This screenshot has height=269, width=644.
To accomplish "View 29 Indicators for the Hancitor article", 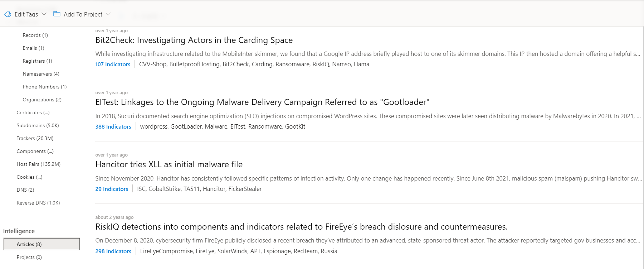I will point(111,189).
